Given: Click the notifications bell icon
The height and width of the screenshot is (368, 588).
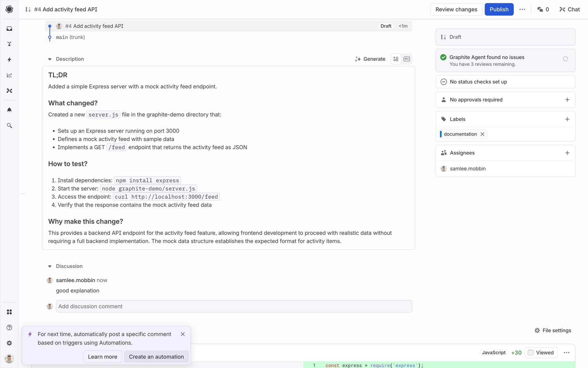Looking at the screenshot, I should coord(9,110).
